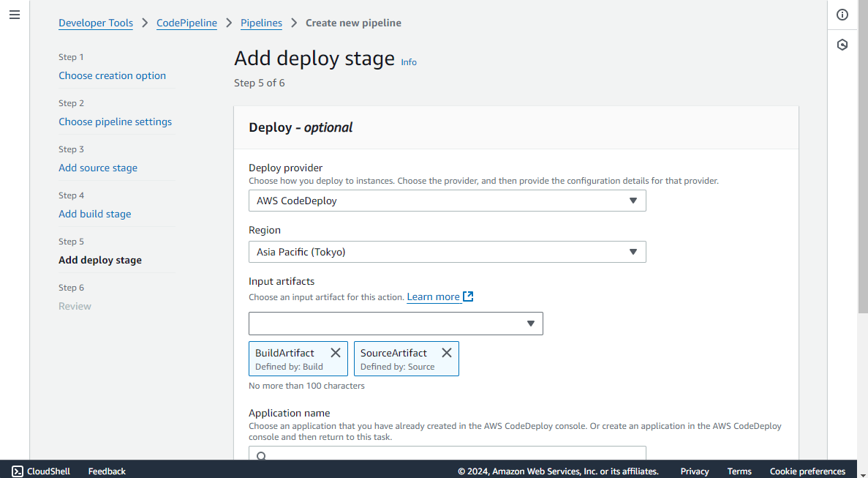Image resolution: width=868 pixels, height=478 pixels.
Task: Expand the Input artifacts dropdown
Action: click(x=396, y=324)
